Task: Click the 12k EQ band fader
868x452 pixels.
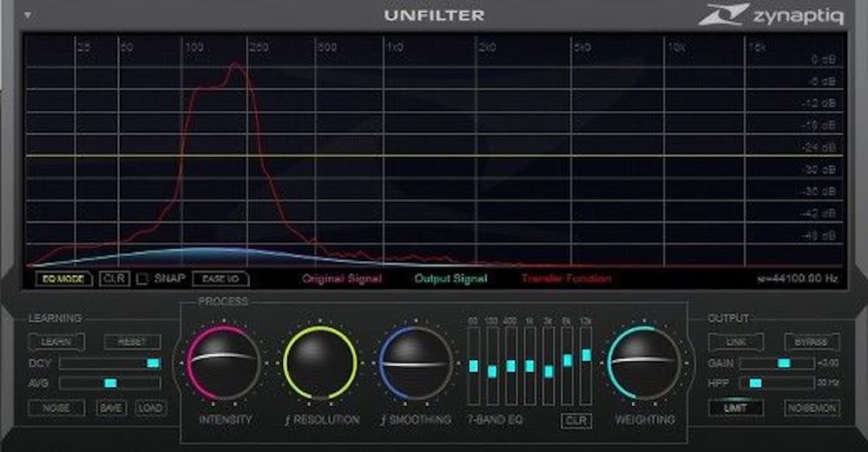Action: point(586,355)
